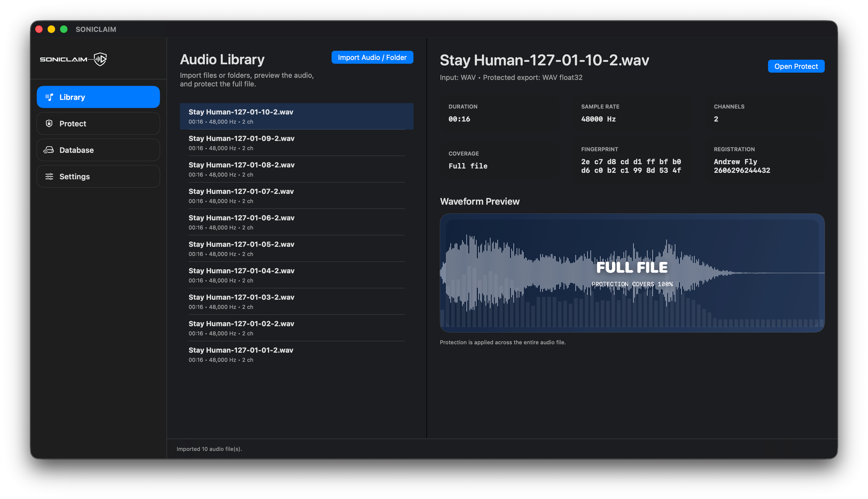Select Stay Human-127-01-02-2.wav in list
The image size is (868, 499).
click(x=296, y=328)
